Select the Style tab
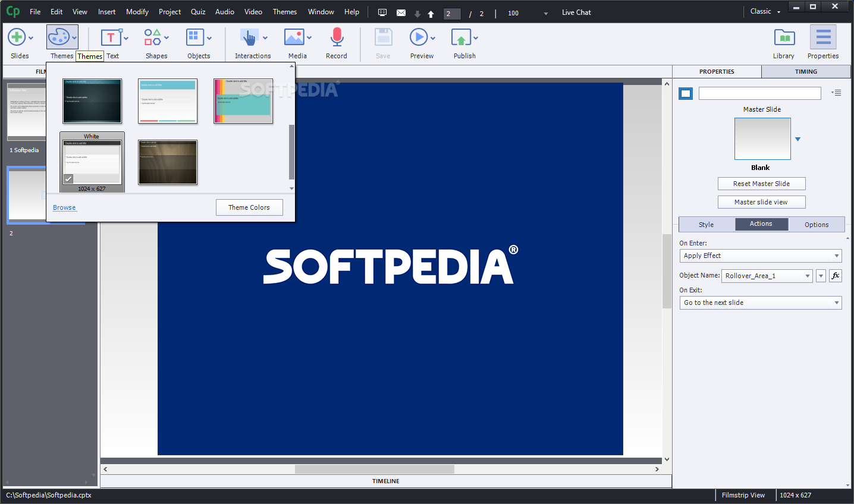Image resolution: width=854 pixels, height=504 pixels. [707, 225]
